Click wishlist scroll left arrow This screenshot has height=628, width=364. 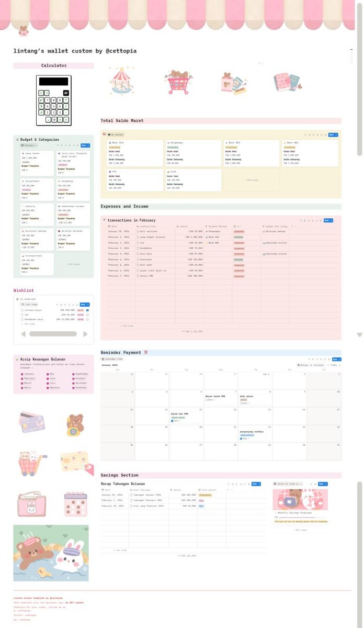[x=23, y=334]
